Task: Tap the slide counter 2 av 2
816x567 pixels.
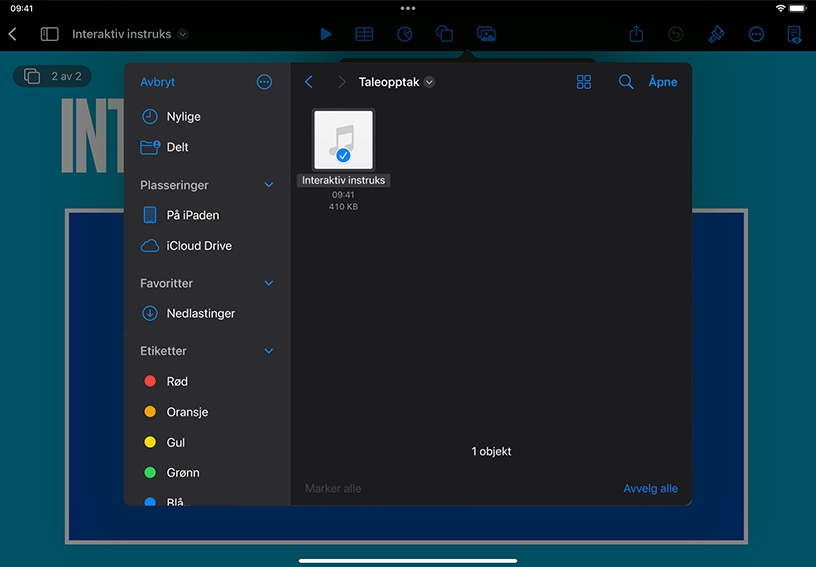Action: [x=52, y=76]
